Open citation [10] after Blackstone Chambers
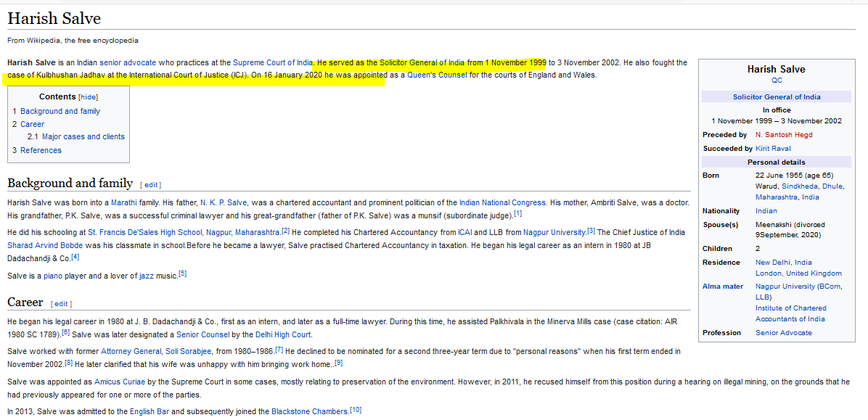Image resolution: width=868 pixels, height=420 pixels. [356, 410]
